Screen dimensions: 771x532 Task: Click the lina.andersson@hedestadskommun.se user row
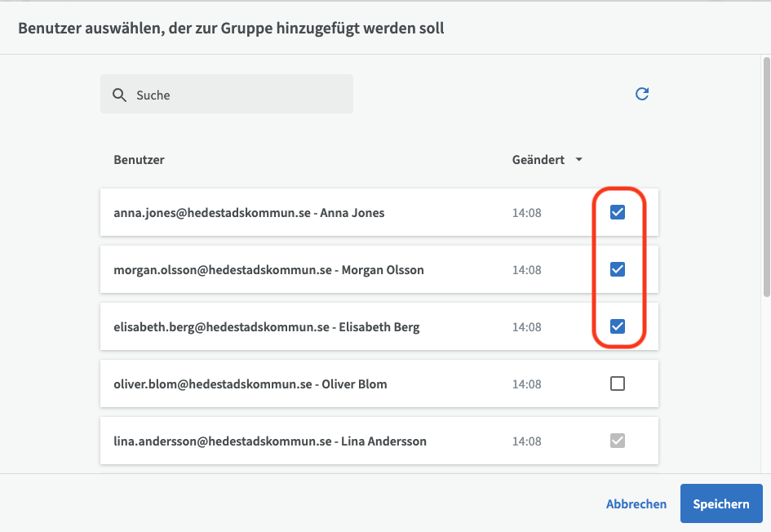click(x=269, y=441)
